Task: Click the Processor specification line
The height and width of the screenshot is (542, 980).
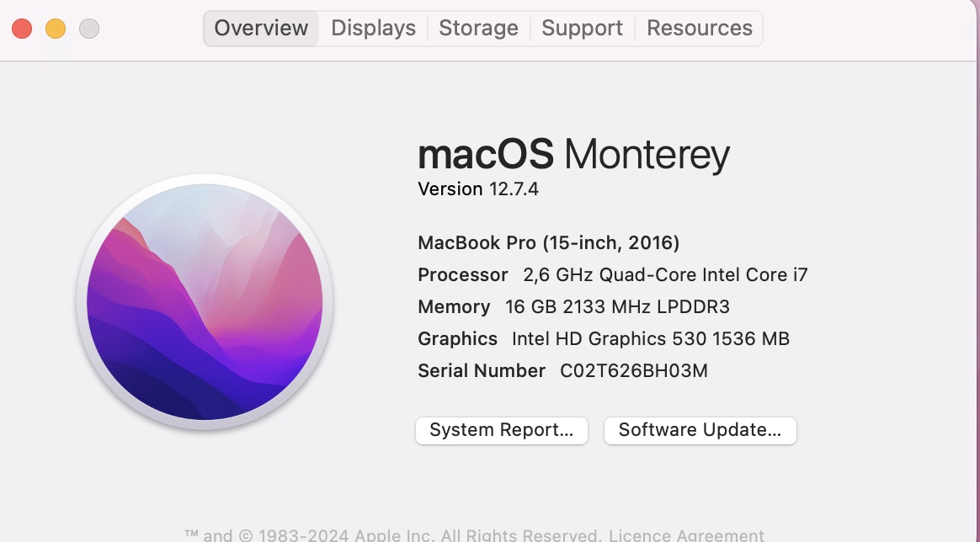Action: (613, 274)
